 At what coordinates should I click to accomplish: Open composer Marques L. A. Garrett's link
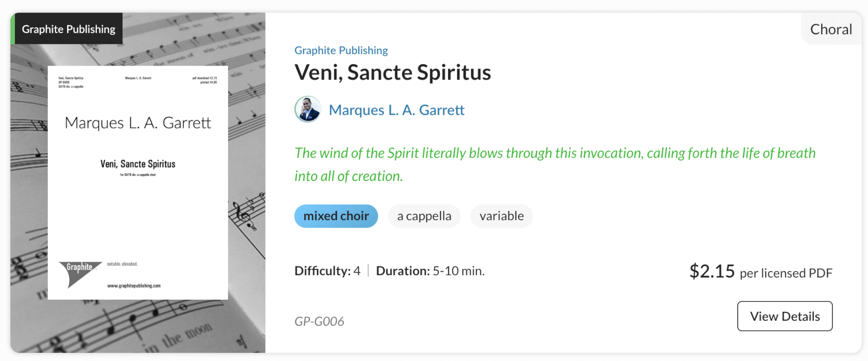[x=396, y=110]
